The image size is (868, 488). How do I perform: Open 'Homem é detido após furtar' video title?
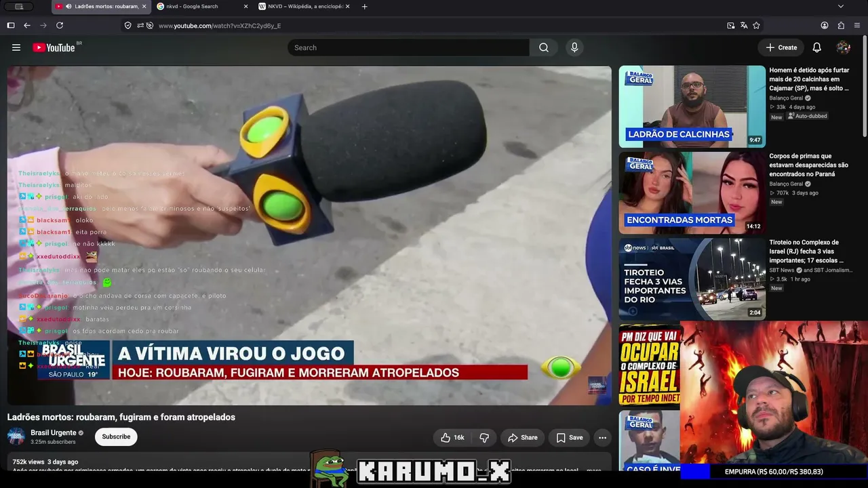tap(809, 79)
